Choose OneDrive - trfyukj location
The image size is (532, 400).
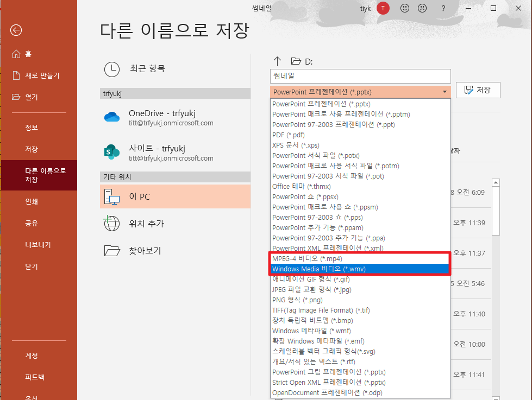(175, 117)
